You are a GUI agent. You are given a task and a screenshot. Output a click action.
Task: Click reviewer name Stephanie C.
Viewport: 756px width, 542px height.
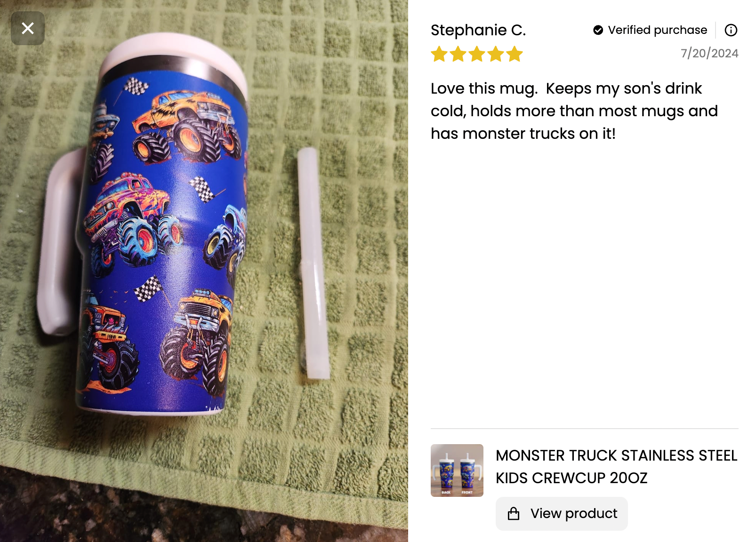coord(478,30)
